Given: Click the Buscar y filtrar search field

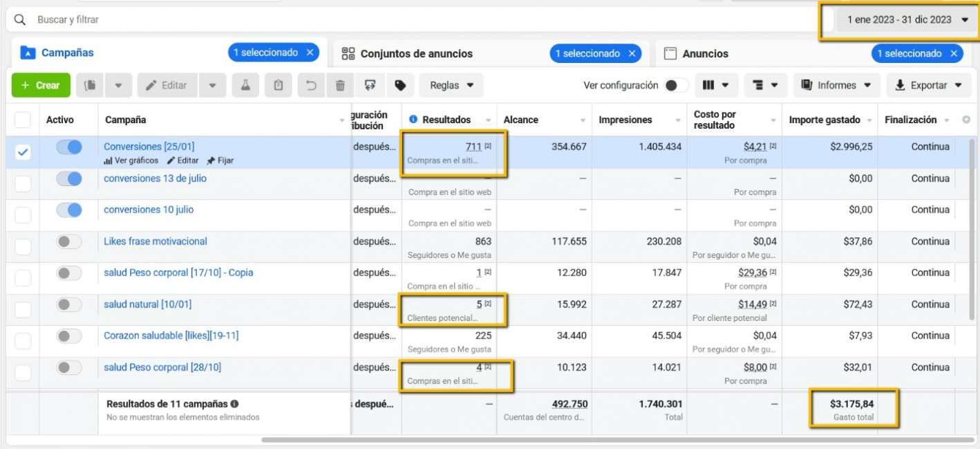Looking at the screenshot, I should tap(415, 20).
